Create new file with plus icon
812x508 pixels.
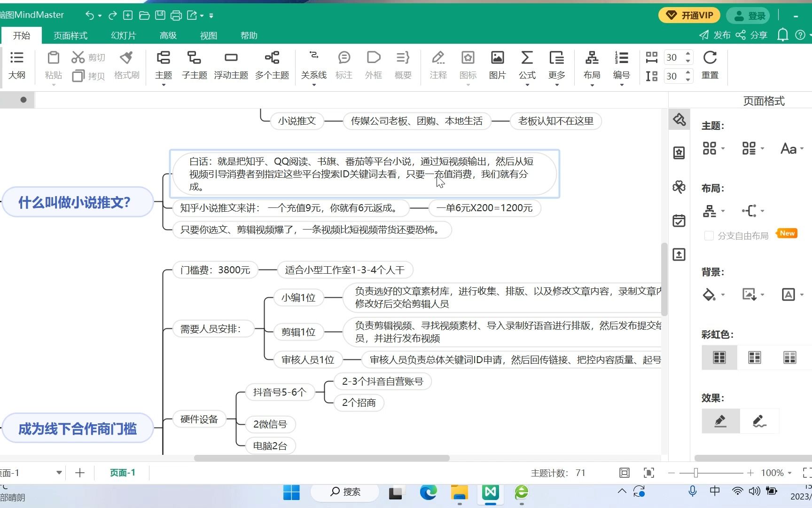[x=128, y=16]
